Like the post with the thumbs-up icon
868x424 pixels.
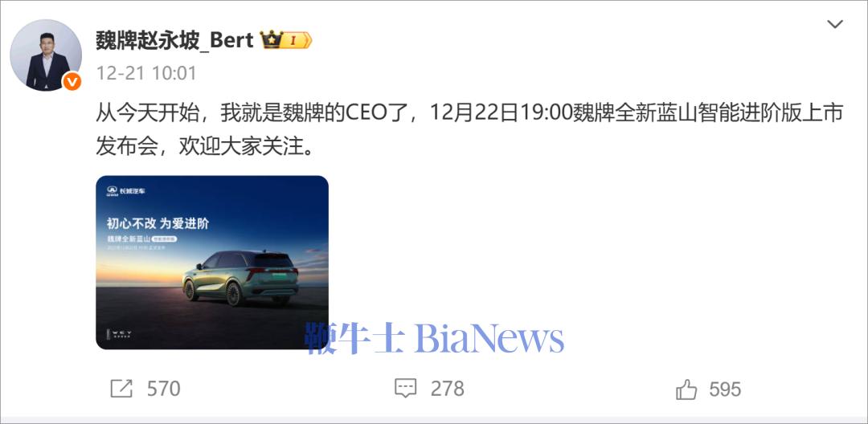pyautogui.click(x=686, y=389)
